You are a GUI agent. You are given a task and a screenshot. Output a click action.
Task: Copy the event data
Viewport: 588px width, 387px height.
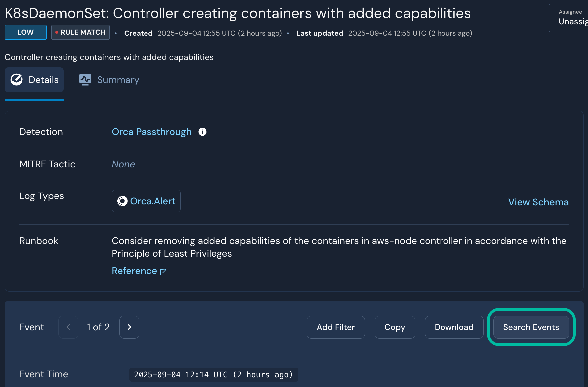click(x=395, y=327)
